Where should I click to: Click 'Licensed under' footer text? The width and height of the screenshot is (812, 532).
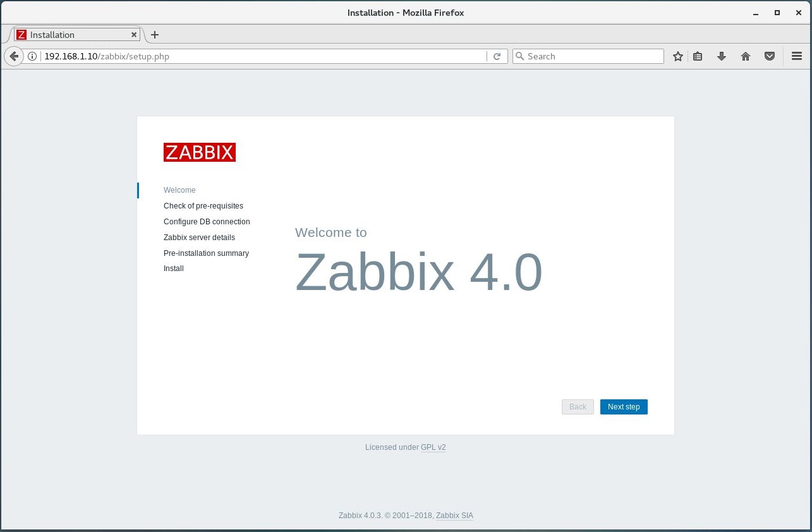pos(392,447)
